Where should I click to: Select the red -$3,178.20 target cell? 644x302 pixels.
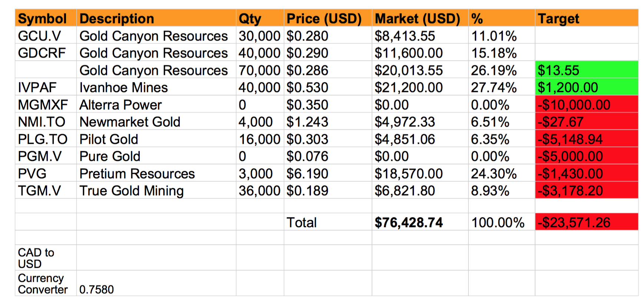tap(587, 190)
